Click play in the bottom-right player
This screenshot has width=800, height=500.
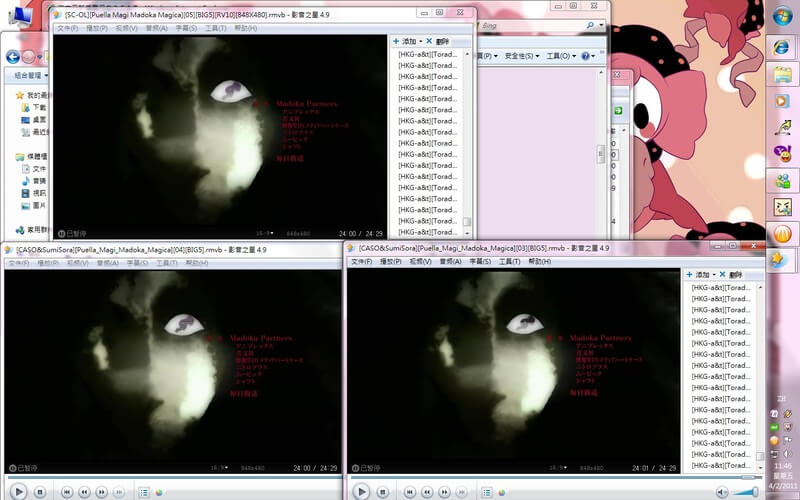[361, 491]
